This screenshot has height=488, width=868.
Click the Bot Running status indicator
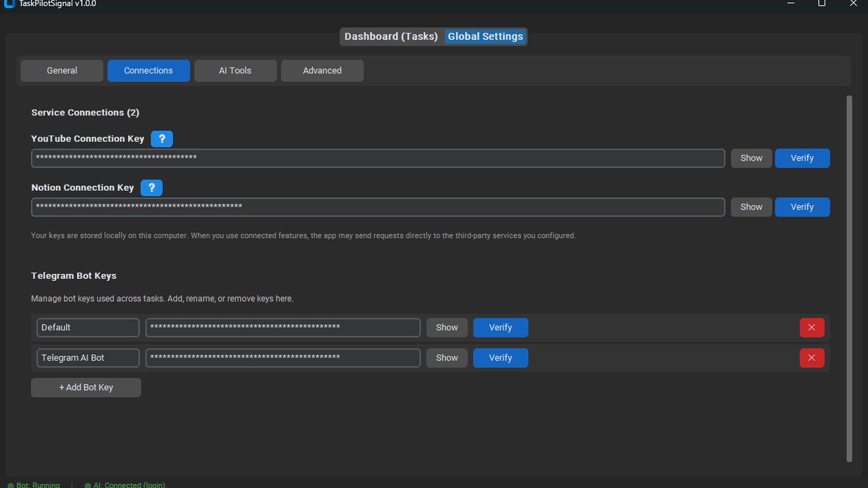tap(34, 484)
